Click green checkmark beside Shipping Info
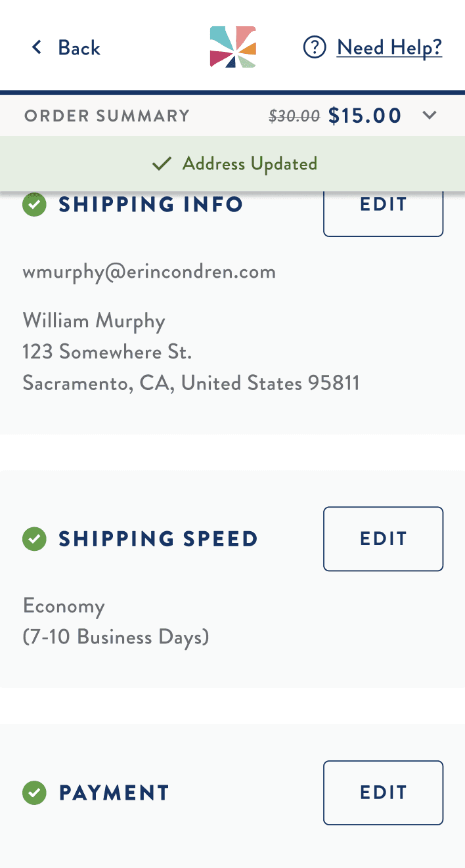The image size is (465, 868). tap(34, 204)
